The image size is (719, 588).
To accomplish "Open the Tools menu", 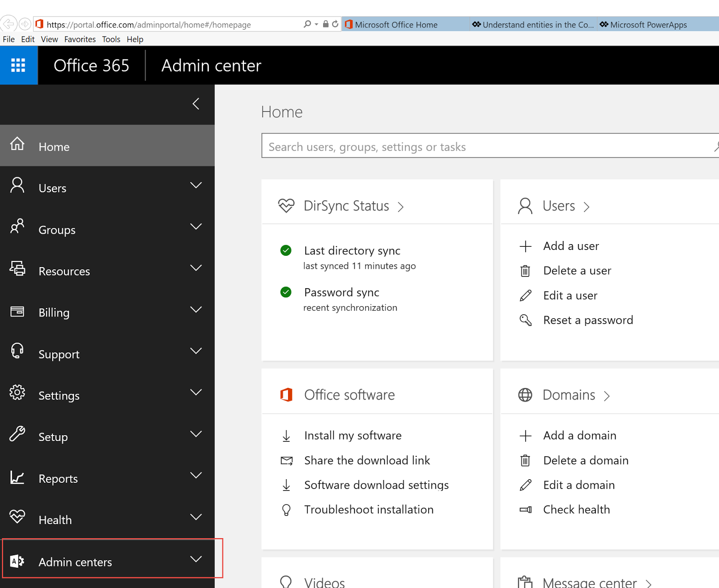I will 111,39.
